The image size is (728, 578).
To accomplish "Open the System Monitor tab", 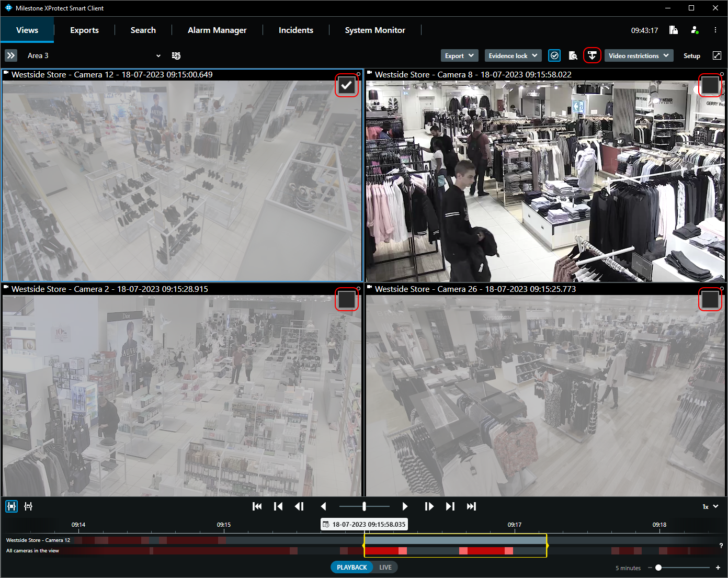I will (375, 30).
